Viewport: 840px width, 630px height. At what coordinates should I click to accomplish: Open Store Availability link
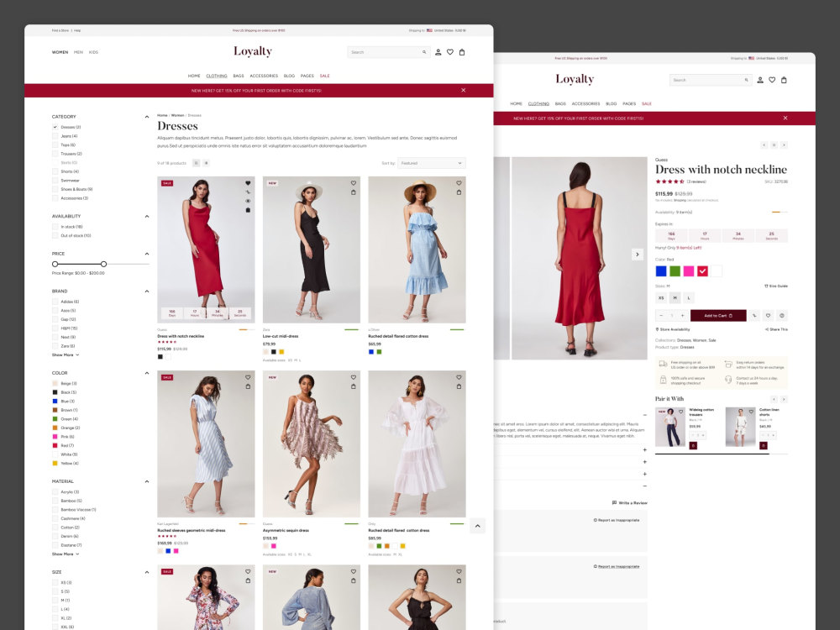(x=673, y=329)
